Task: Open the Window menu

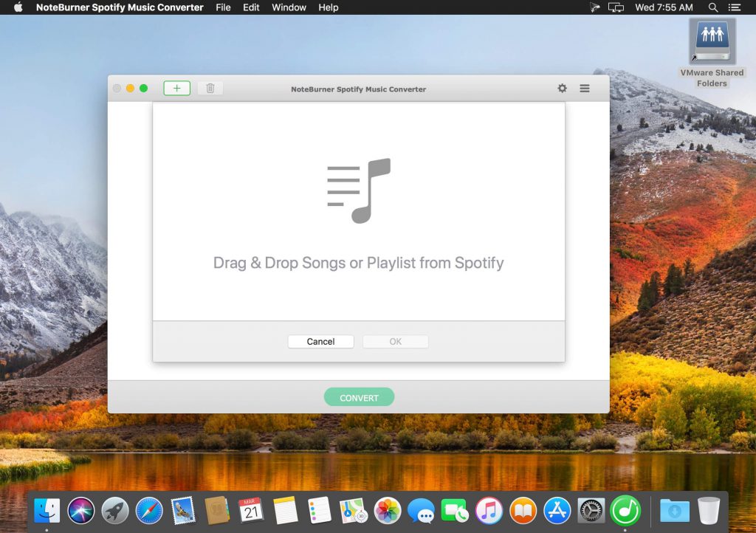Action: coord(288,7)
